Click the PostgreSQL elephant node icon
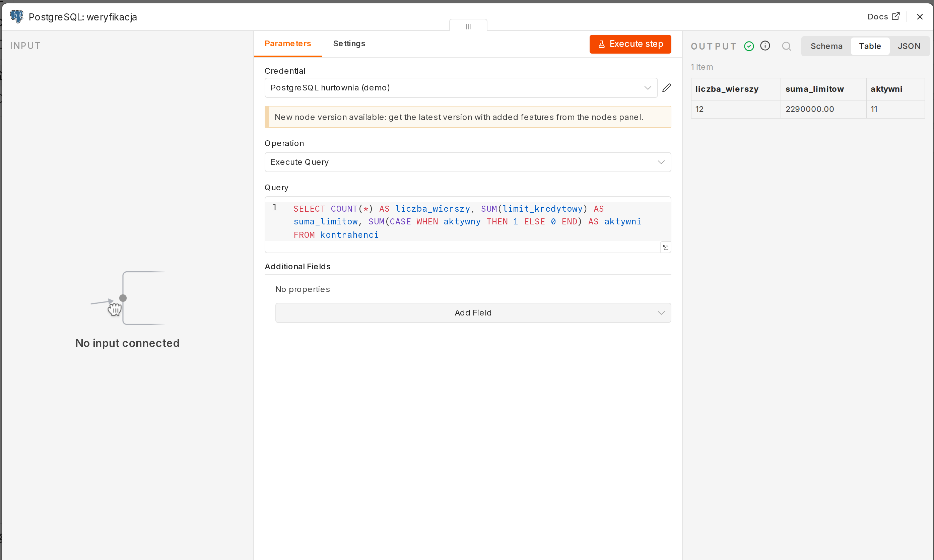This screenshot has width=934, height=560. (x=17, y=17)
